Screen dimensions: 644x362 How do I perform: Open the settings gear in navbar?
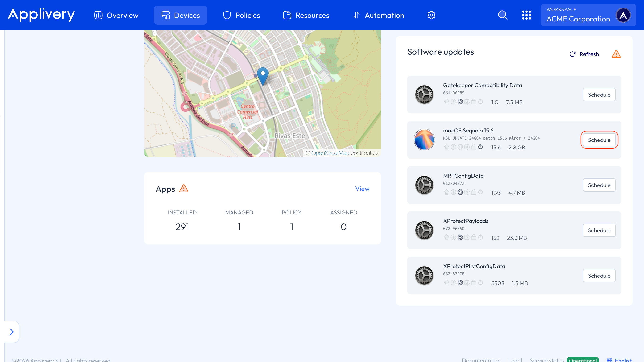[x=431, y=15]
